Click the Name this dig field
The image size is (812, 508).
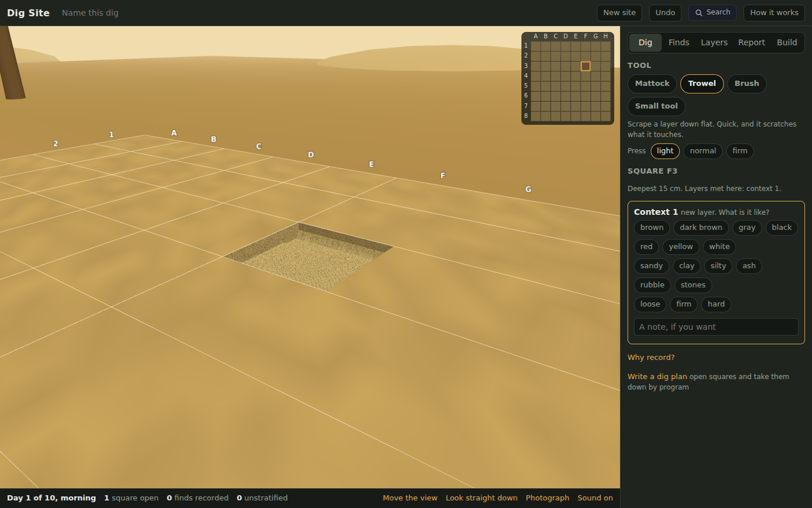click(x=90, y=13)
